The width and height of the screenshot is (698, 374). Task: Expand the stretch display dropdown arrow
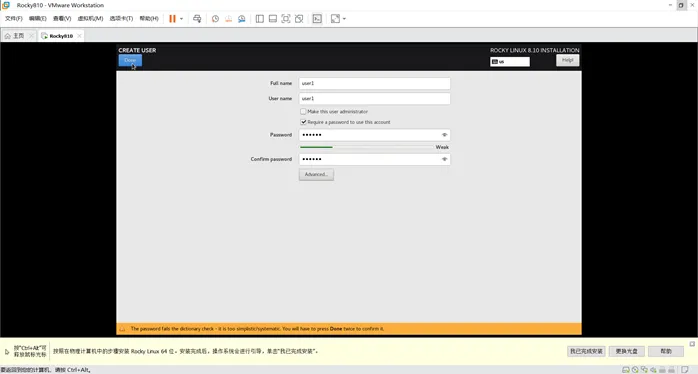pyautogui.click(x=344, y=19)
